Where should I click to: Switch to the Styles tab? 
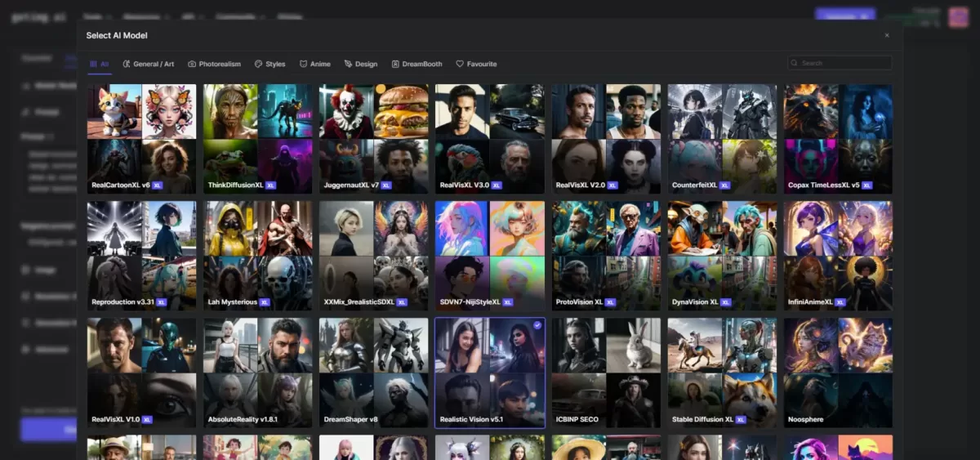(x=270, y=64)
